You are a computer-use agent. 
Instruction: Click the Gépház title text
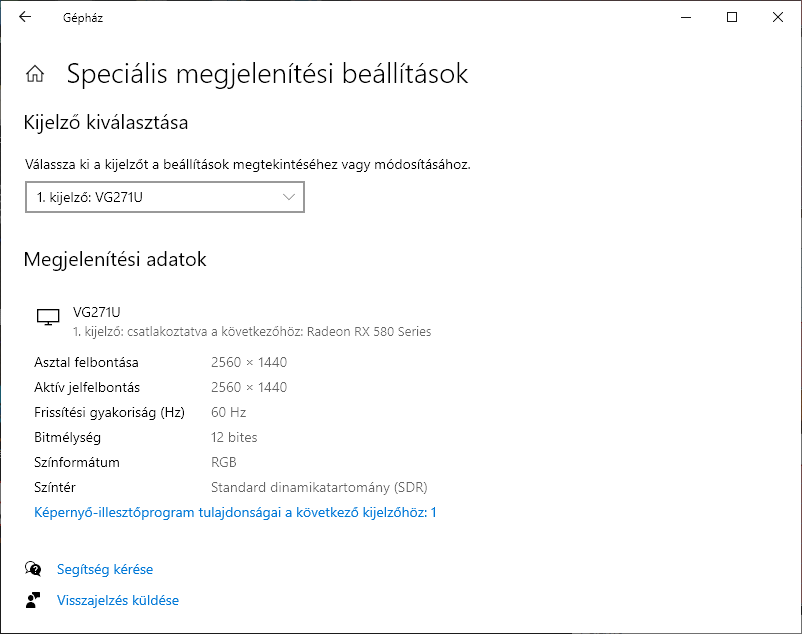(x=83, y=18)
